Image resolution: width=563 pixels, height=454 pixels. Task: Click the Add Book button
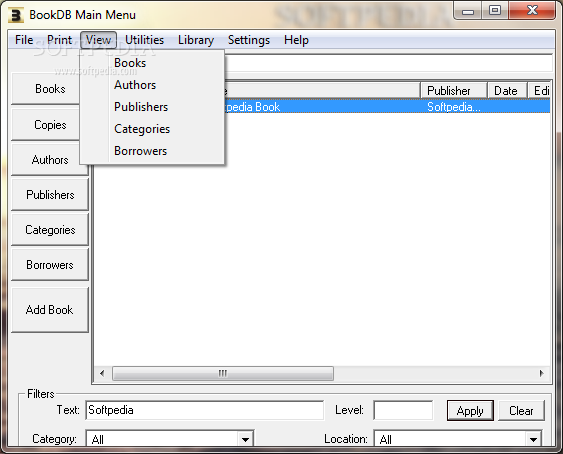coord(50,310)
